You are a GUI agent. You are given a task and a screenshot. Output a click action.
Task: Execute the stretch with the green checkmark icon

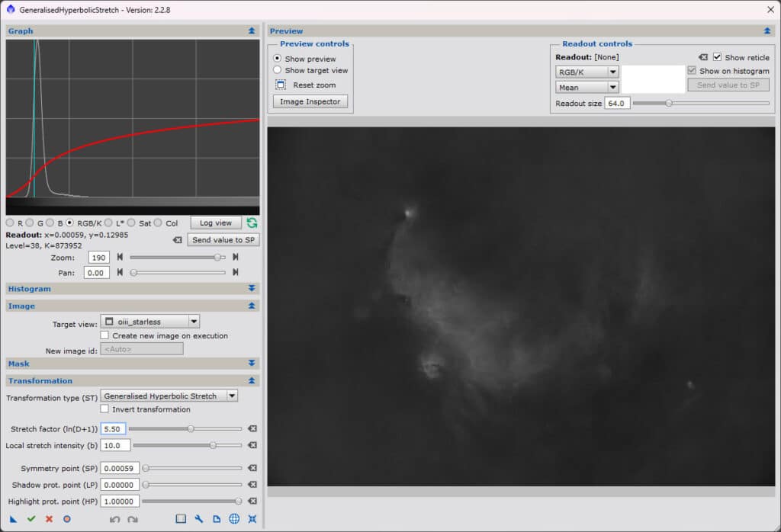point(31,518)
